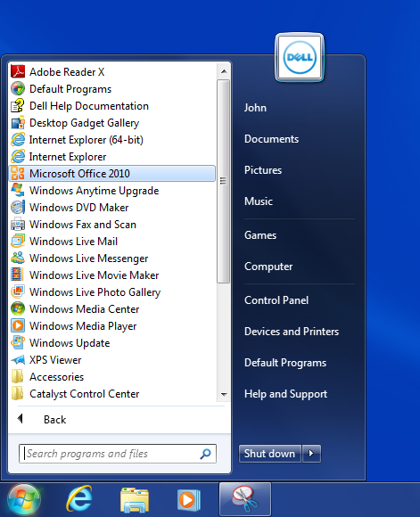Launch Media Player from taskbar
Image resolution: width=420 pixels, height=517 pixels.
click(189, 500)
